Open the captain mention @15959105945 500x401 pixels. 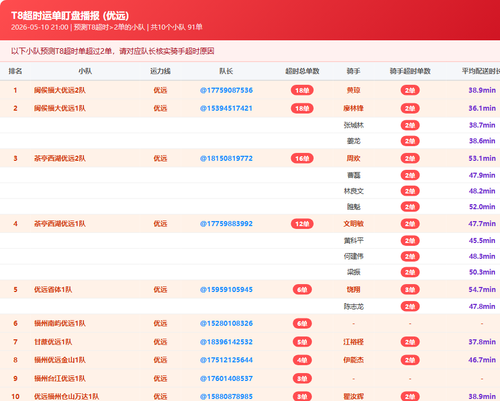pos(226,290)
